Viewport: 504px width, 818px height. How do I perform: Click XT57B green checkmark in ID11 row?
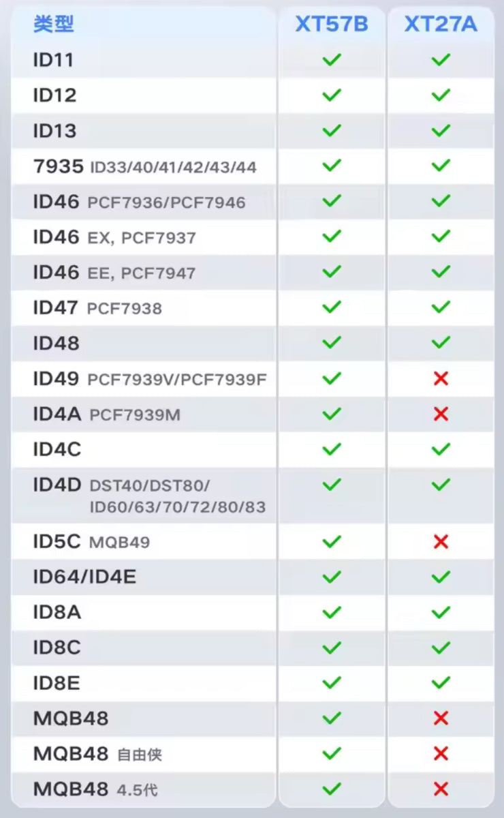332,60
